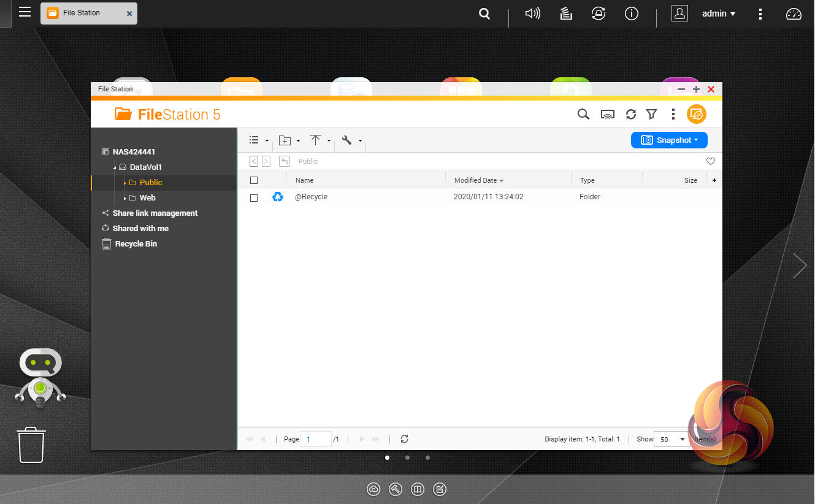Go forward with the right arrow navigation button
Viewport: 815px width, 504px height.
(266, 161)
